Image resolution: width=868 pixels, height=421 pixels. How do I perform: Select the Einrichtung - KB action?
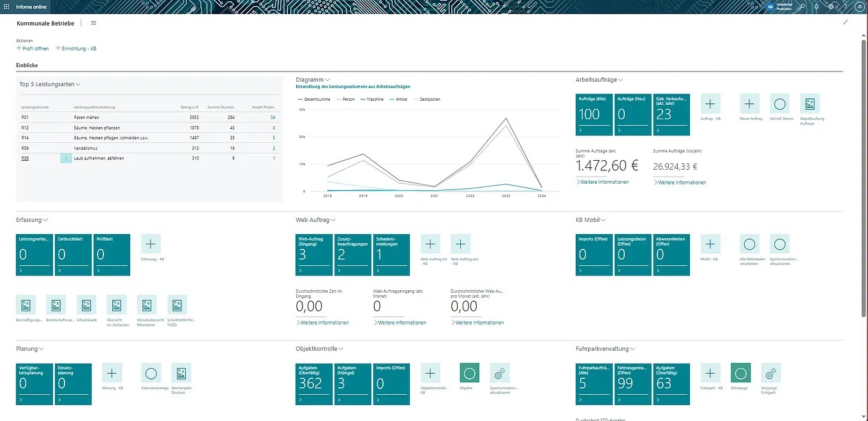click(x=76, y=48)
